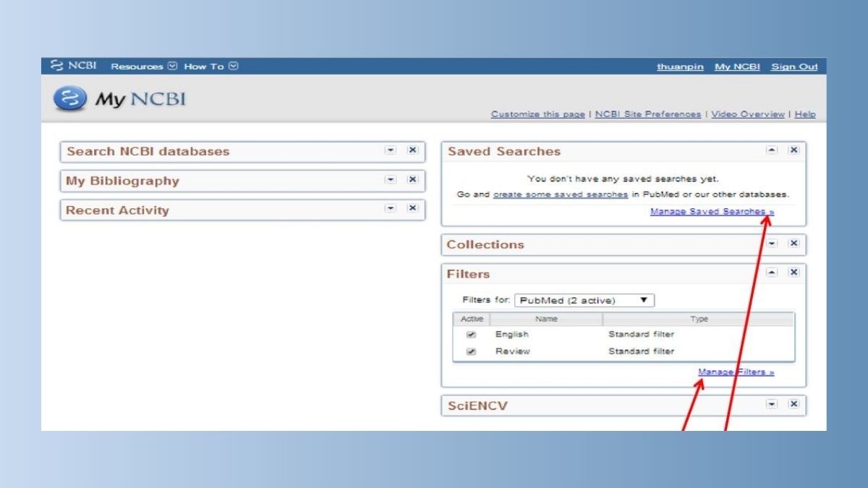Click the SciENCV heading
This screenshot has width=868, height=488.
[x=477, y=406]
